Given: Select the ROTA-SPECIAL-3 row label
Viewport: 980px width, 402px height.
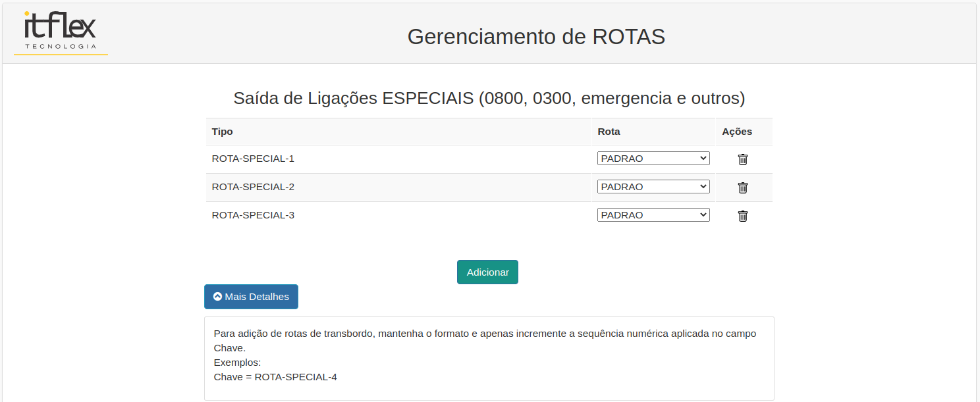Looking at the screenshot, I should [253, 215].
